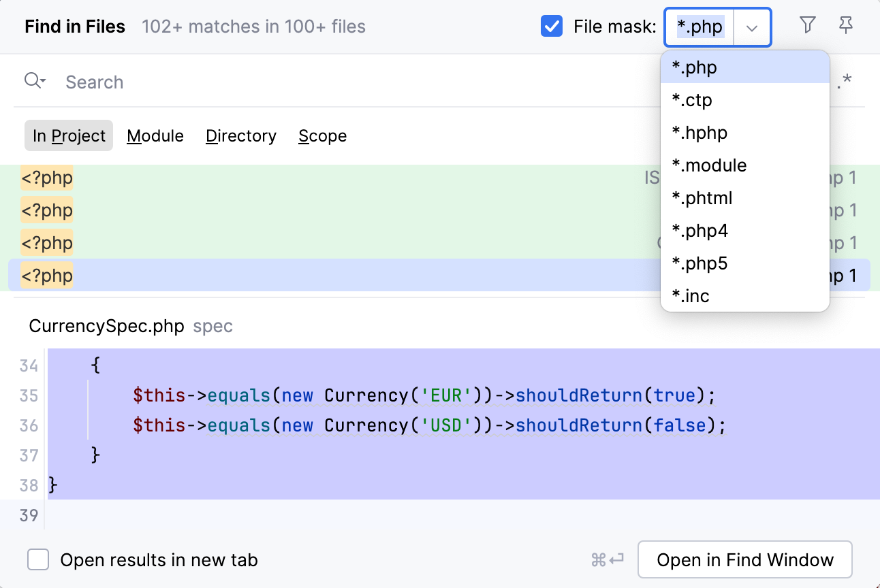Open the Scope tab

point(322,135)
